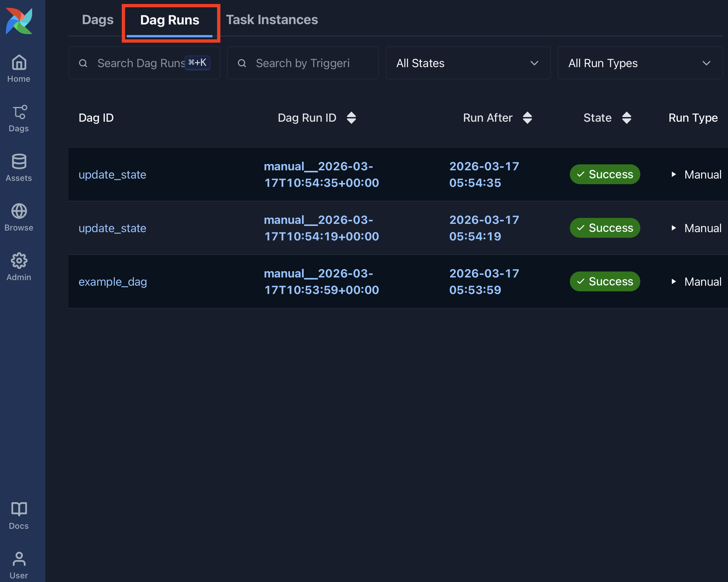Click play icon for 10:54:19 Manual run

[674, 228]
